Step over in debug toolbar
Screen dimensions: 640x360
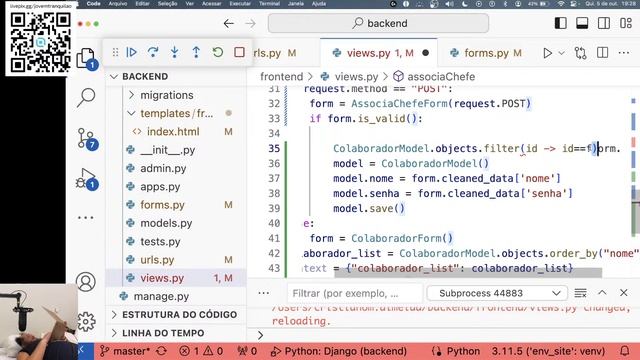pyautogui.click(x=153, y=52)
